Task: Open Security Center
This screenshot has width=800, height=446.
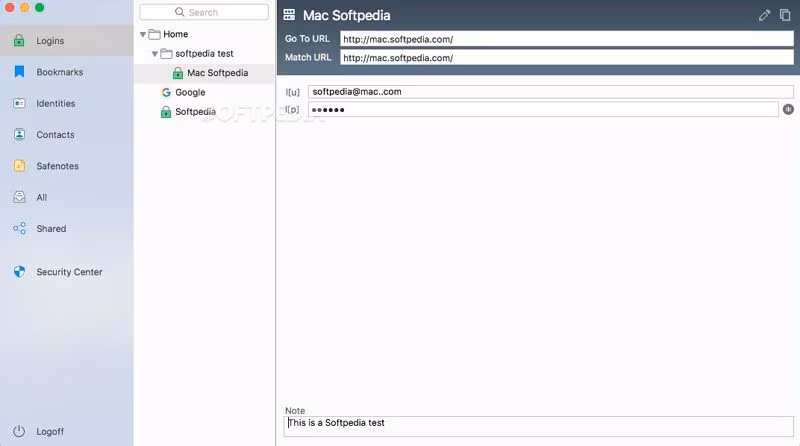Action: (x=67, y=271)
